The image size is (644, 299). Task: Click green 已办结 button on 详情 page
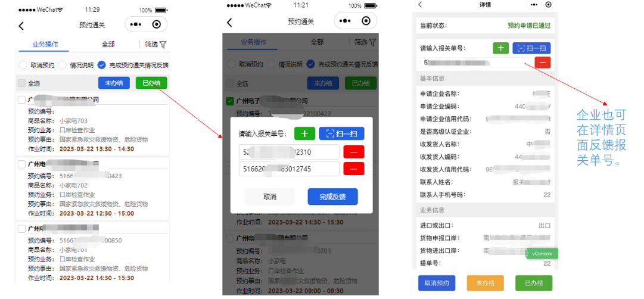point(534,283)
